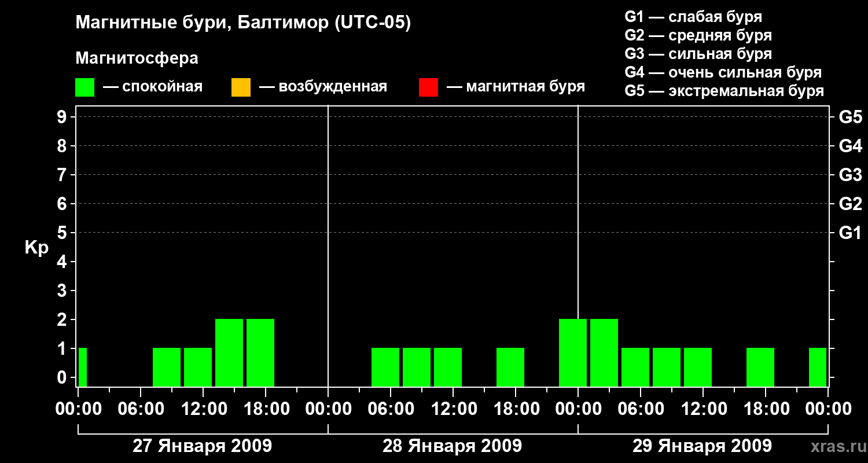Click the final '00:00' label at chart end

(828, 409)
